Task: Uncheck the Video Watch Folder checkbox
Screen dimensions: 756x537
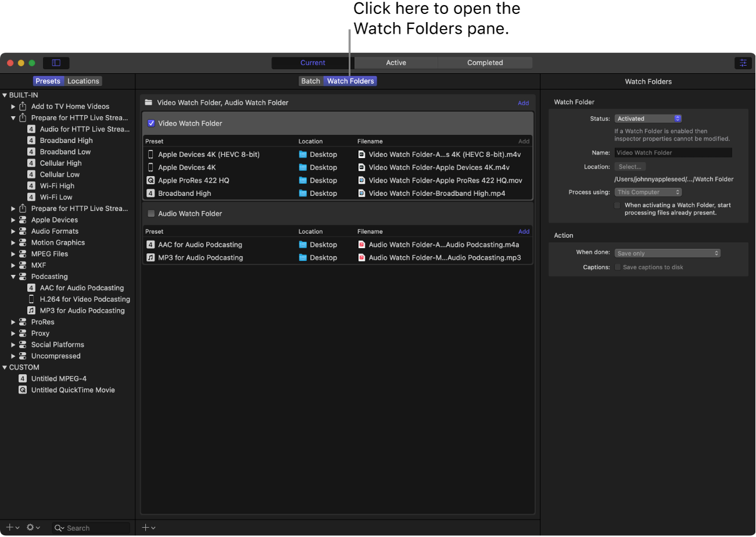Action: (x=152, y=123)
